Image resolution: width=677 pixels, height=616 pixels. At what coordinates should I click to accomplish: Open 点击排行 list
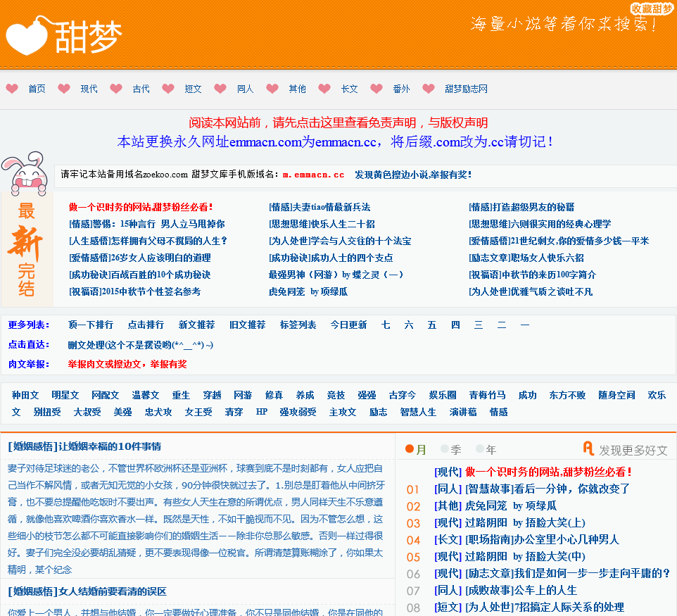(146, 325)
